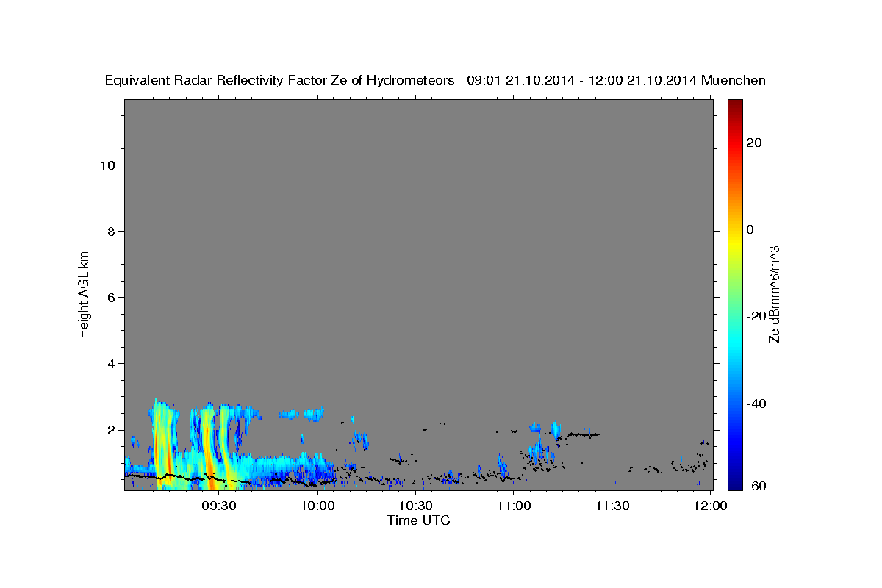Viewport: 882px width, 588px height.
Task: Click the 11:00 time tick label
Action: pyautogui.click(x=514, y=506)
